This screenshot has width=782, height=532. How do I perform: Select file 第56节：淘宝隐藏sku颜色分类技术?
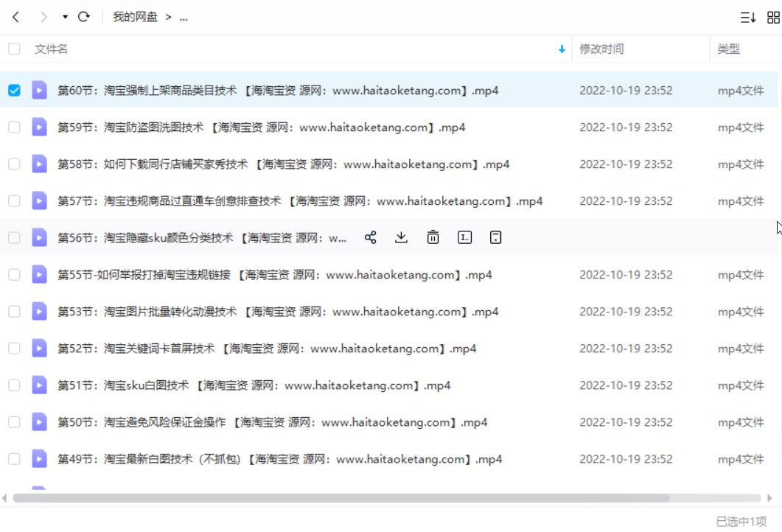(202, 238)
